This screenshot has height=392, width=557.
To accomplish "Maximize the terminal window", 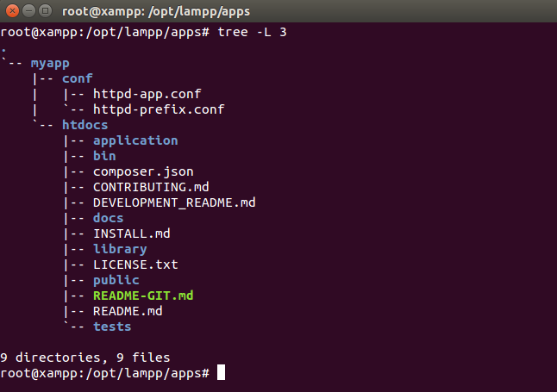I will tap(45, 12).
